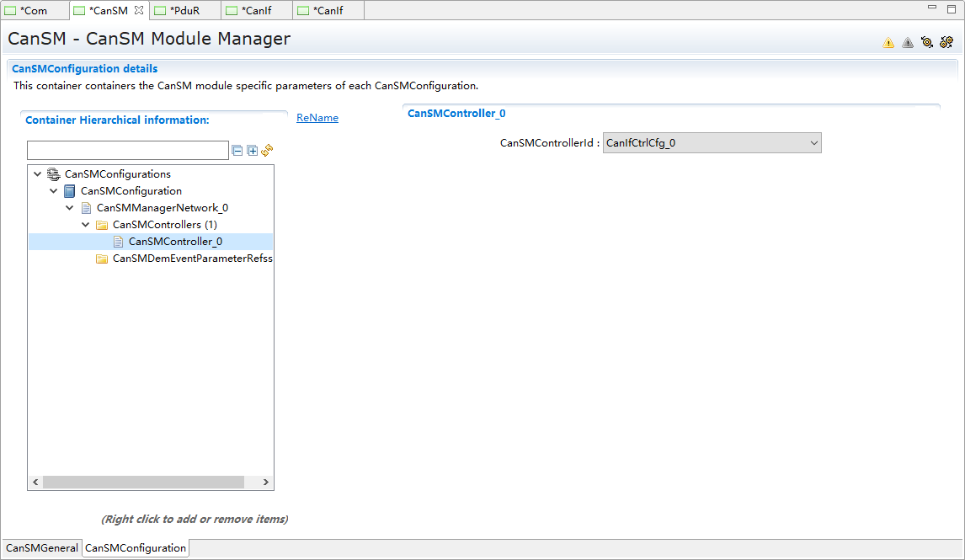Click the yellow warning triangle icon
The height and width of the screenshot is (560, 965).
[888, 43]
